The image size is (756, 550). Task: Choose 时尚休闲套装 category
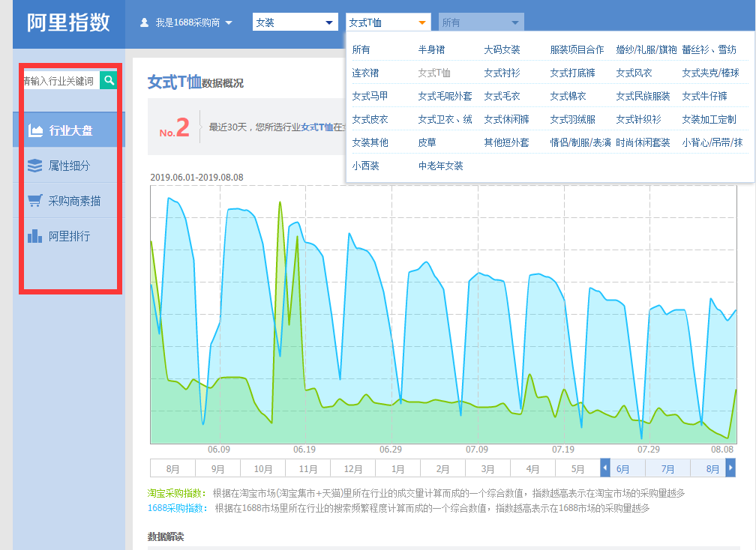(x=643, y=142)
